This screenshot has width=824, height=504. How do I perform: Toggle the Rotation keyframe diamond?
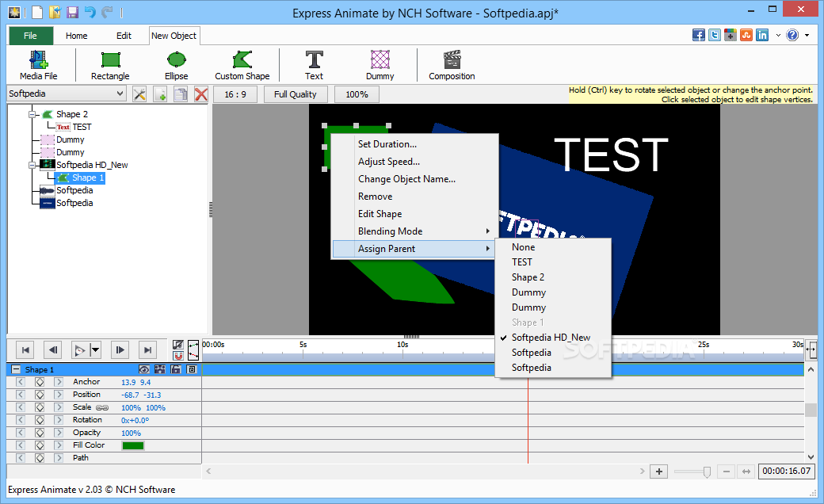click(40, 420)
